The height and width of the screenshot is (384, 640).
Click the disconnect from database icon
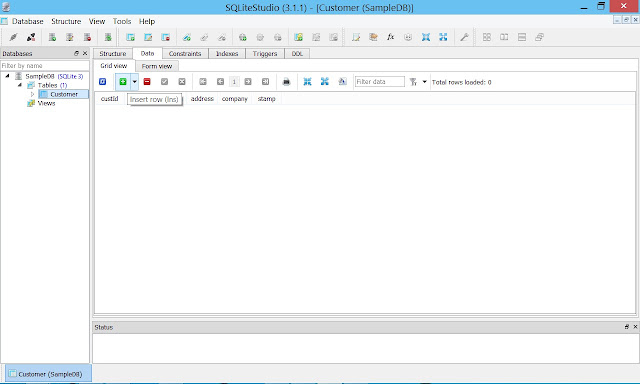click(31, 37)
